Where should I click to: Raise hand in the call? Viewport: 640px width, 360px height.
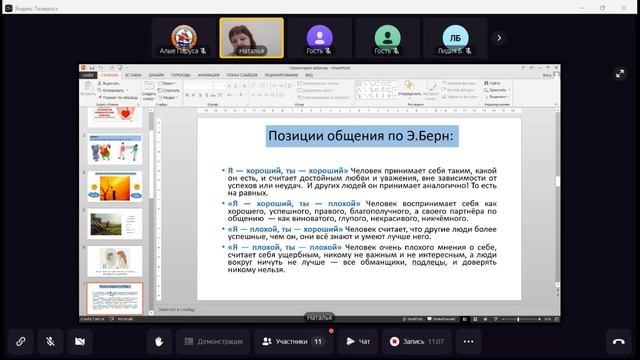(x=159, y=341)
